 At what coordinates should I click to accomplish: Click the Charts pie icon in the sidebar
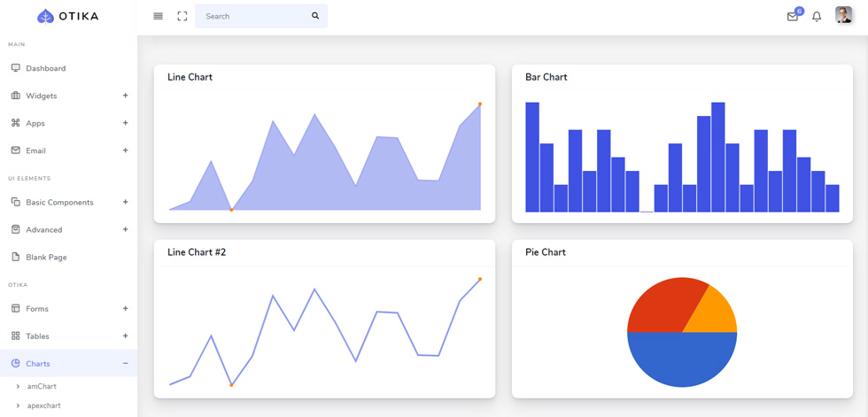16,363
